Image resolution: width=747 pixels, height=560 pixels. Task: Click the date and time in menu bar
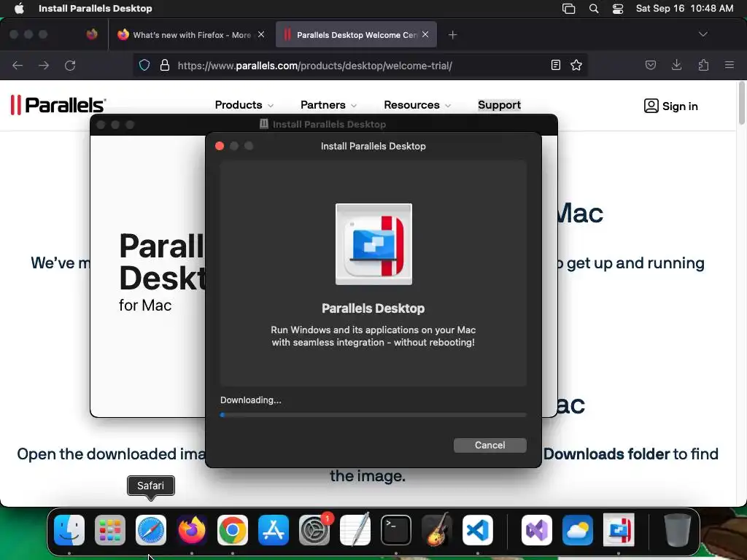pos(684,9)
